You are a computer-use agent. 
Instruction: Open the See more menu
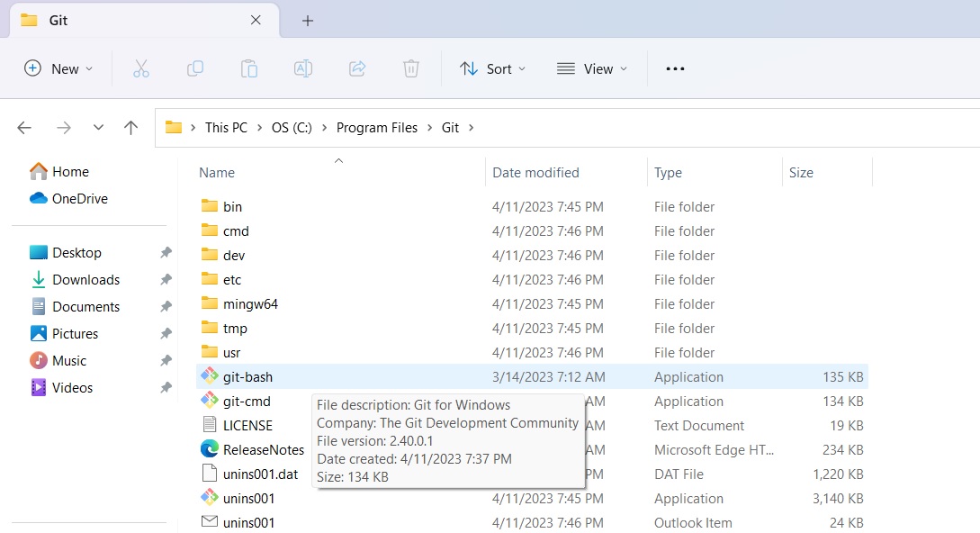(674, 68)
